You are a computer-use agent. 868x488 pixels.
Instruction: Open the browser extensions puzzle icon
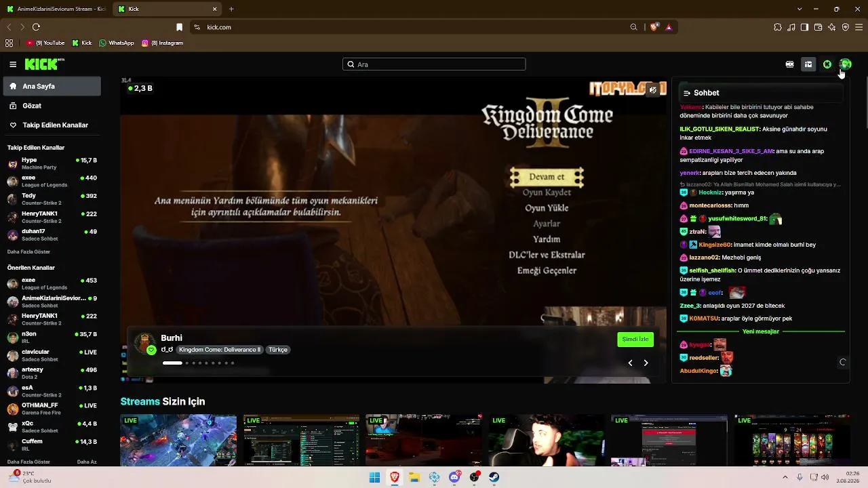pyautogui.click(x=778, y=27)
